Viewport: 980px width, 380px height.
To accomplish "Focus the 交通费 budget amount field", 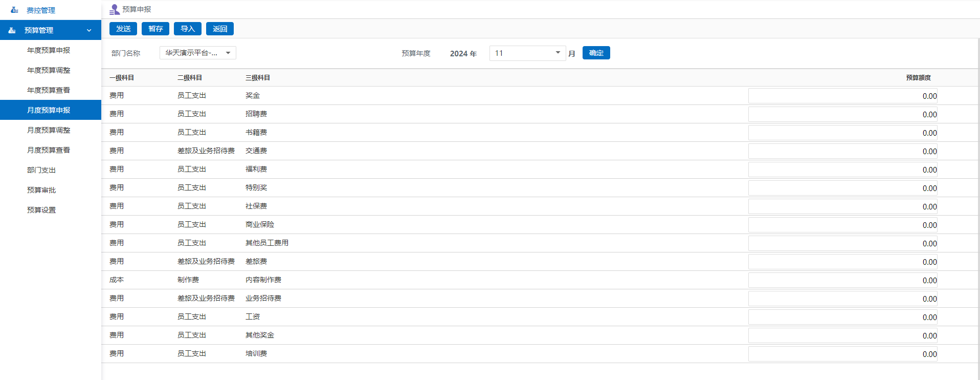I will coord(842,151).
